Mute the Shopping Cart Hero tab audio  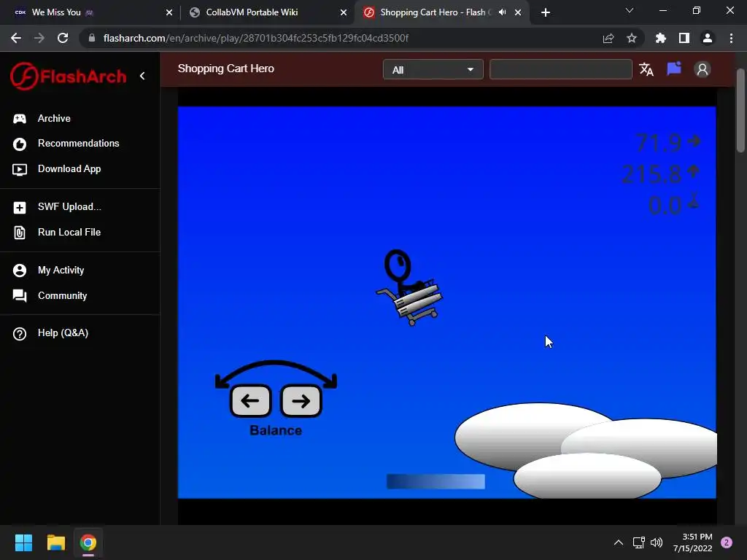[x=502, y=12]
